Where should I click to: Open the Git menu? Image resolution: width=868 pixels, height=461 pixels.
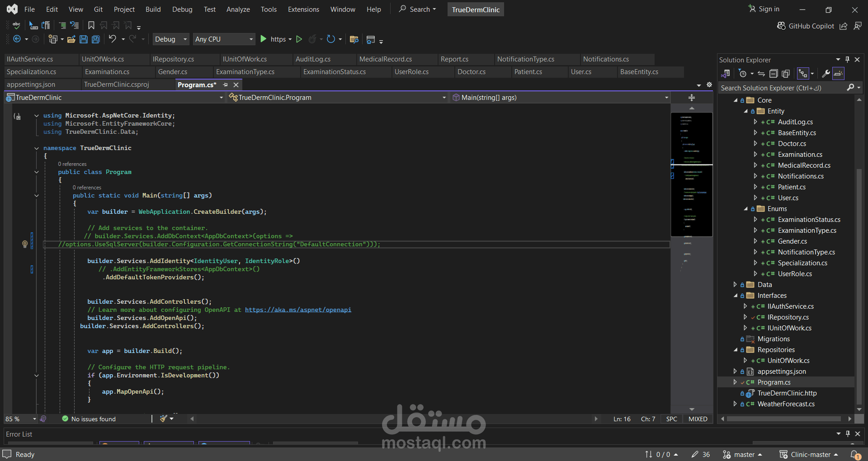98,9
